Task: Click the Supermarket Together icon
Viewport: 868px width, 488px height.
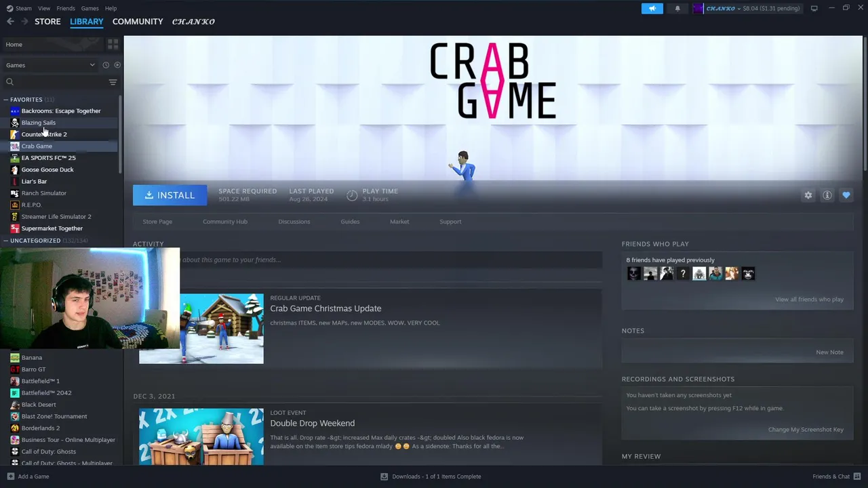Action: [15, 228]
